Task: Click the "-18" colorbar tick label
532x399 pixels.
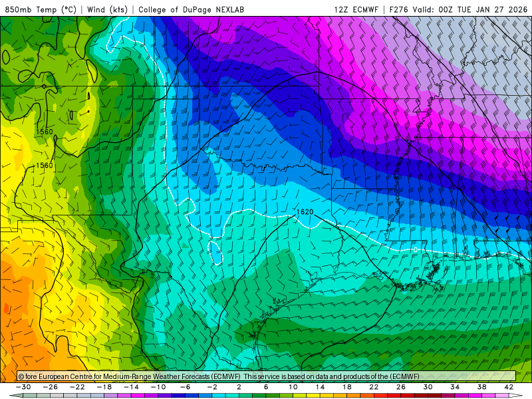Action: [104, 387]
